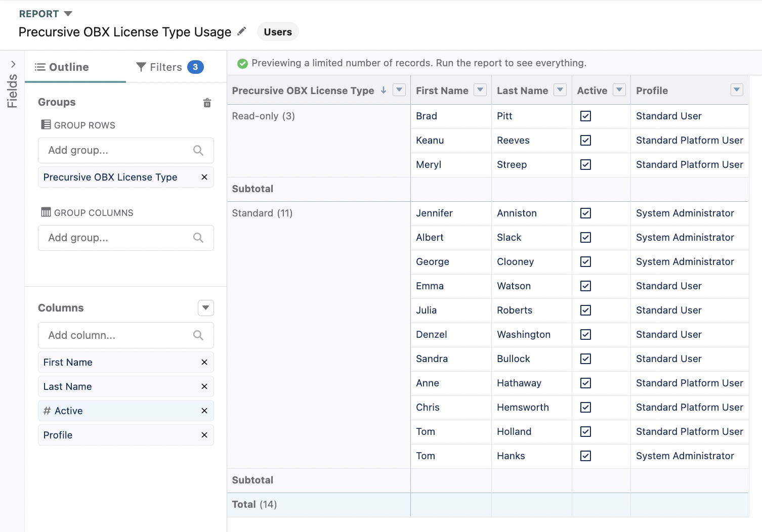The width and height of the screenshot is (762, 532).
Task: Click the green preview status checkmark icon
Action: click(242, 63)
